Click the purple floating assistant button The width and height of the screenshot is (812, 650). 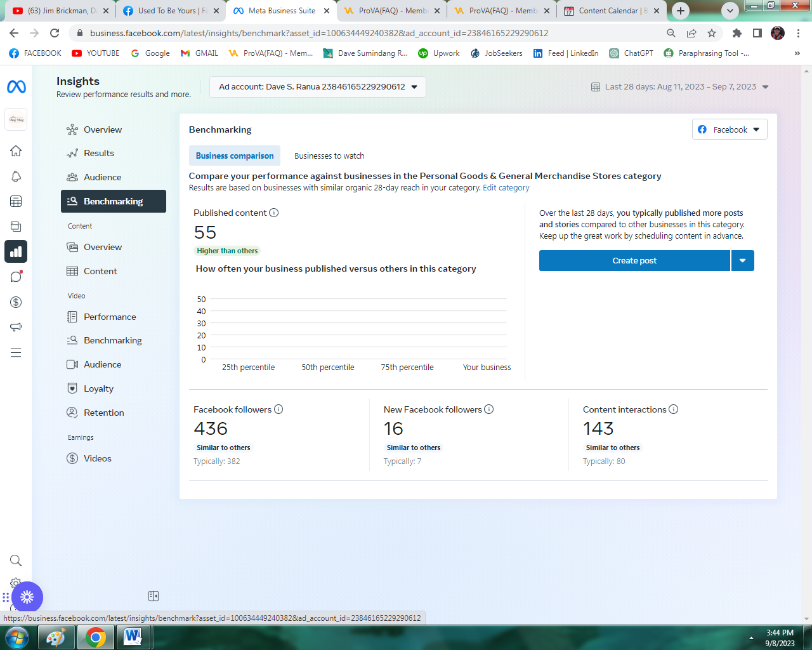point(27,597)
